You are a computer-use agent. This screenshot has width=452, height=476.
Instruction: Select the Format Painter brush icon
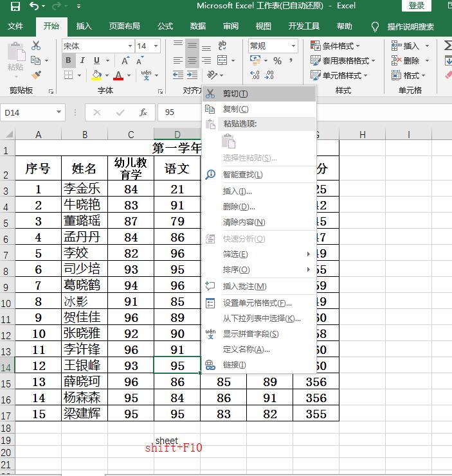(x=36, y=75)
